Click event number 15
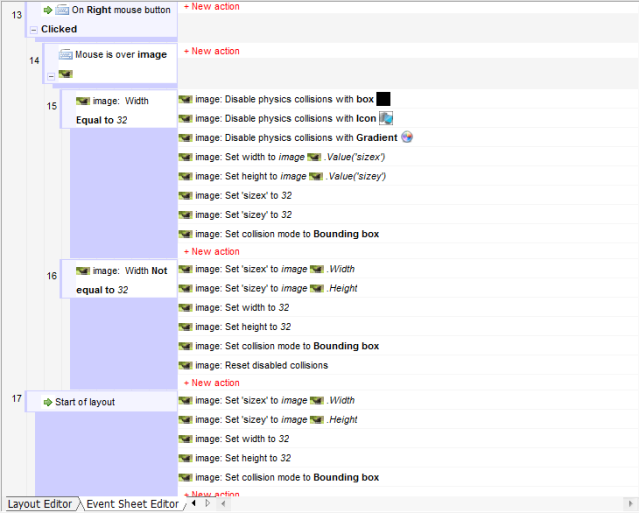The width and height of the screenshot is (639, 513). 52,106
